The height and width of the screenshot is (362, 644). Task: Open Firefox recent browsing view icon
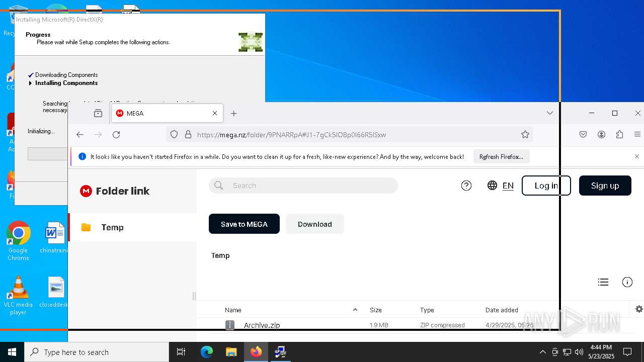(98, 114)
